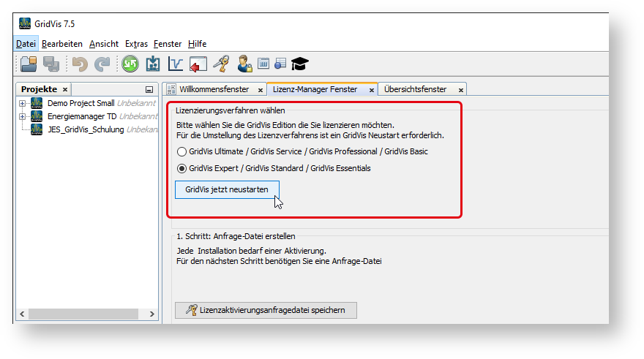Image resolution: width=644 pixels, height=359 pixels.
Task: Close the Willkommensfenster tab
Action: tap(261, 90)
